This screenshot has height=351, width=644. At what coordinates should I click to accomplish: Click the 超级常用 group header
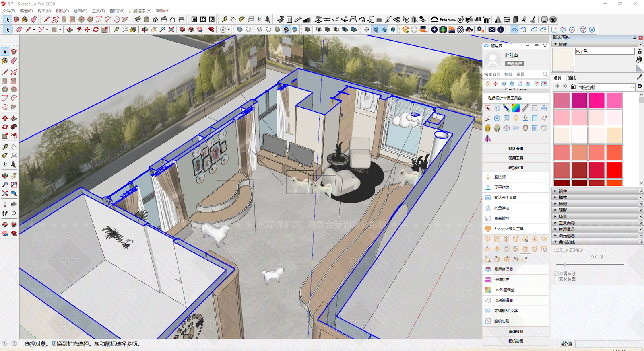[x=516, y=168]
